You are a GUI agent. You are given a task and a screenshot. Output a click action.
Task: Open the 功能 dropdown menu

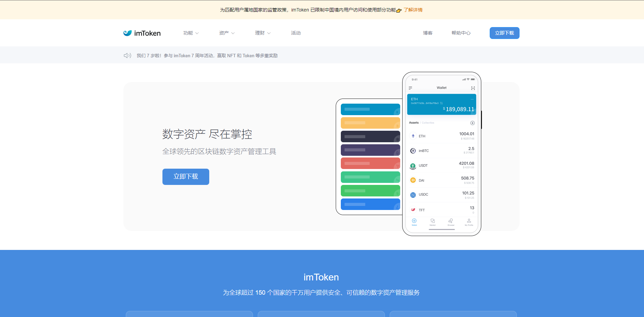click(x=191, y=33)
